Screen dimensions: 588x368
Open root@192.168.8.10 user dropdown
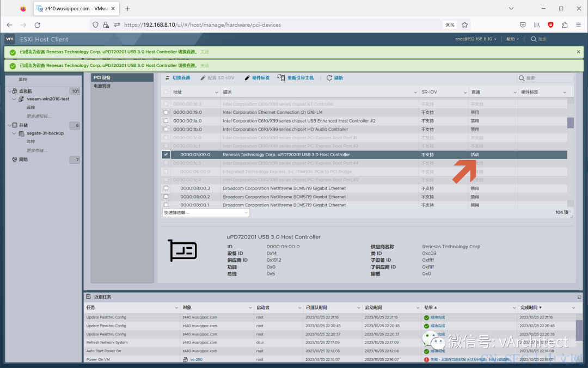pos(476,39)
